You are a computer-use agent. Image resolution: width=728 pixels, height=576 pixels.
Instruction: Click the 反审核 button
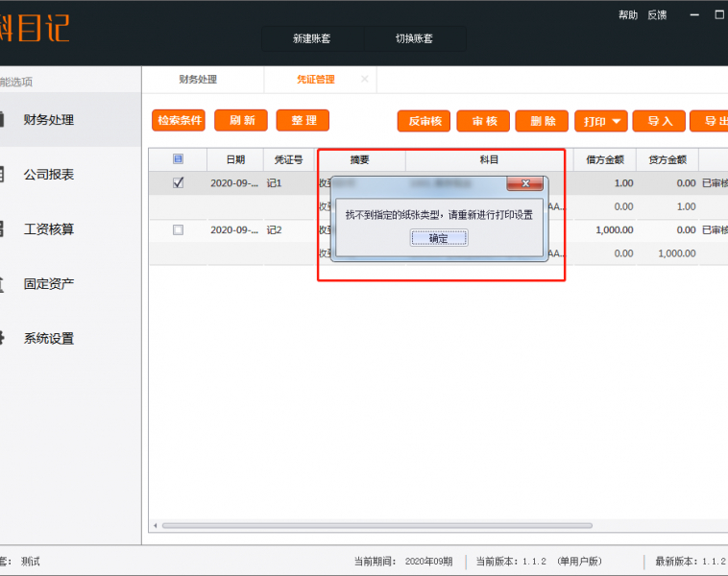point(424,121)
